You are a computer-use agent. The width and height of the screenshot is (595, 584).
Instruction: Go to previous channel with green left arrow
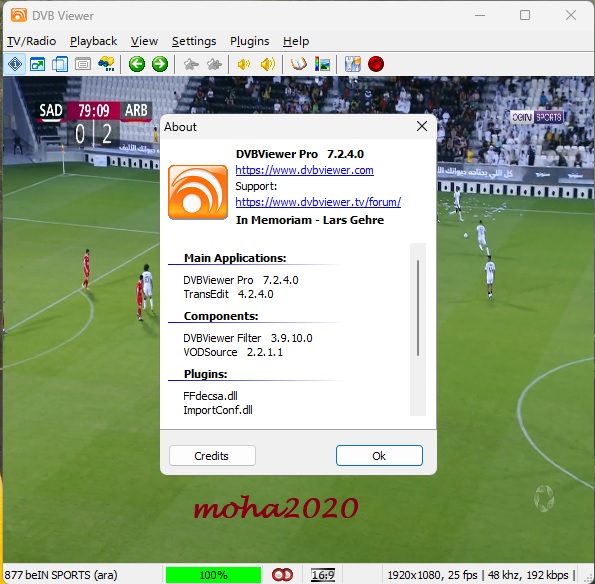click(137, 64)
